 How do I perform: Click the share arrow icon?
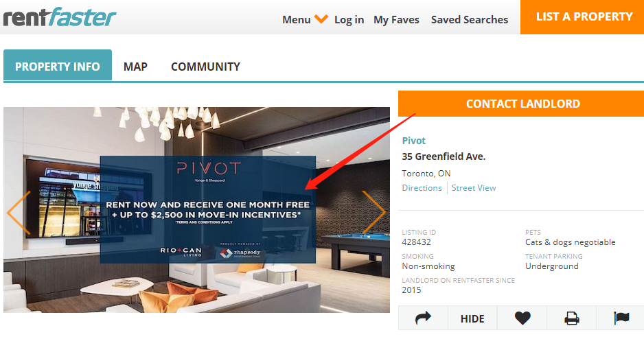423,318
